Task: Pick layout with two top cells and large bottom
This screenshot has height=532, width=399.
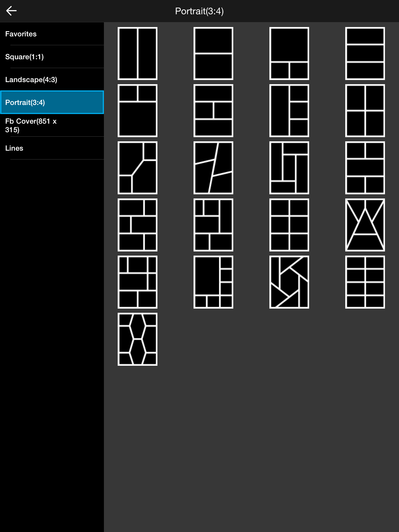Action: (x=137, y=111)
